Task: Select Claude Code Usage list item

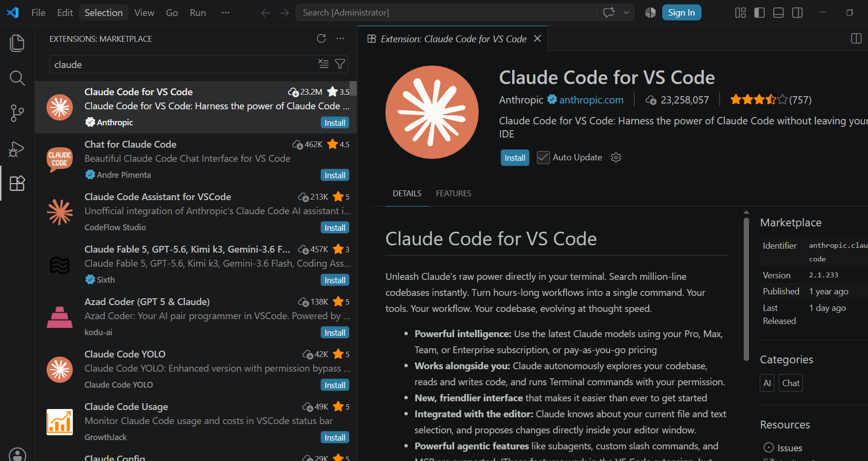Action: coord(196,422)
